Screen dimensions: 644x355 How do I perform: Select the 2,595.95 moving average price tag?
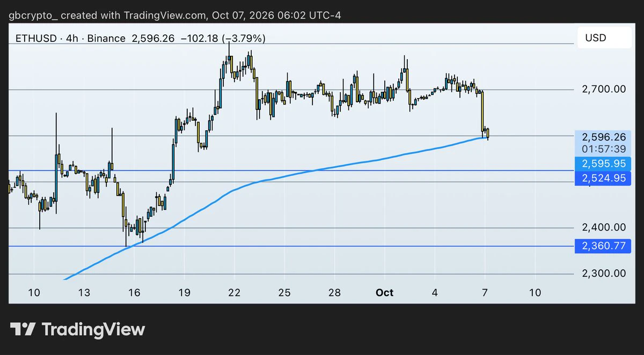[x=602, y=164]
